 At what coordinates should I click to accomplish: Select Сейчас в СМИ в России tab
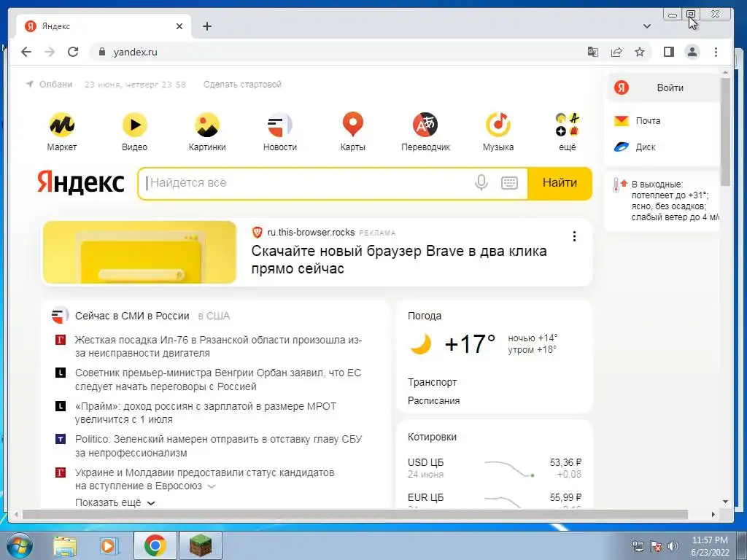(132, 316)
